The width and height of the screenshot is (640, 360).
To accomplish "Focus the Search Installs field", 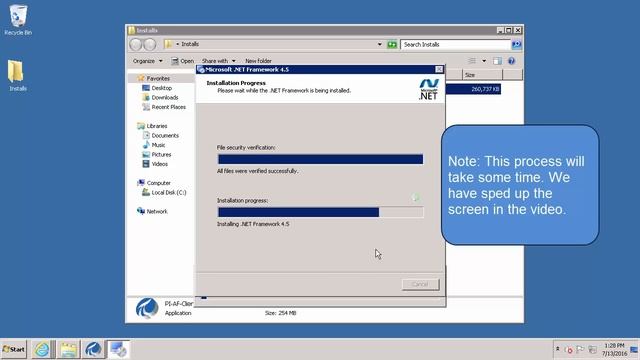I will pos(455,44).
